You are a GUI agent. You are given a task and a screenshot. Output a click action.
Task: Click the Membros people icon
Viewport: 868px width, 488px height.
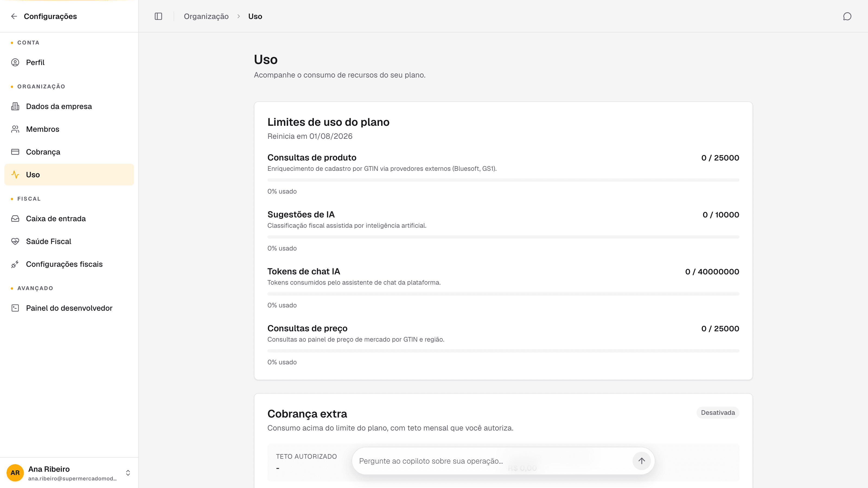click(x=15, y=129)
